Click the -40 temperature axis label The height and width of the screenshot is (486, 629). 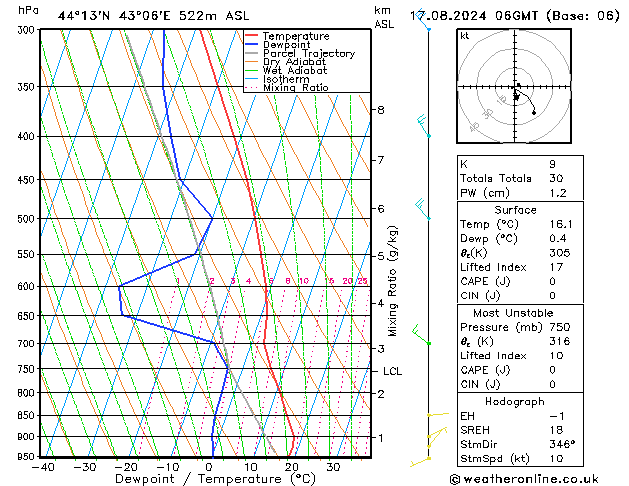(x=43, y=467)
